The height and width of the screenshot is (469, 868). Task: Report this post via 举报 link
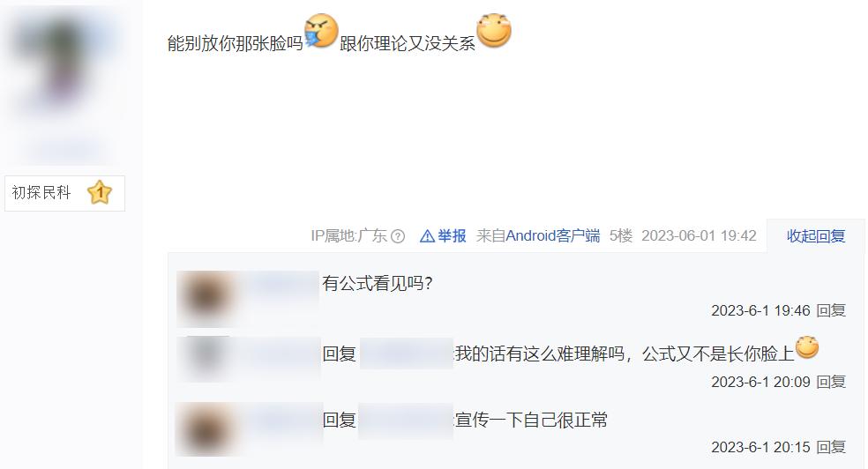pyautogui.click(x=452, y=236)
